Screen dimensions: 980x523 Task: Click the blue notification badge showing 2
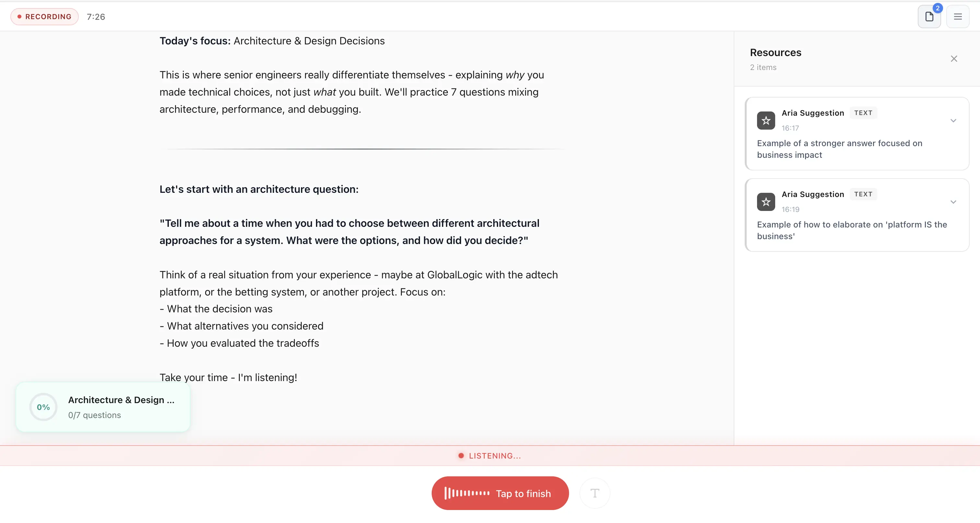(x=938, y=8)
